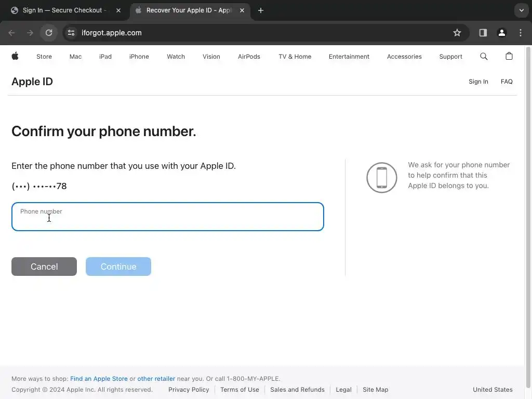Open Privacy Policy footer link
The width and height of the screenshot is (532, 399).
pyautogui.click(x=189, y=390)
